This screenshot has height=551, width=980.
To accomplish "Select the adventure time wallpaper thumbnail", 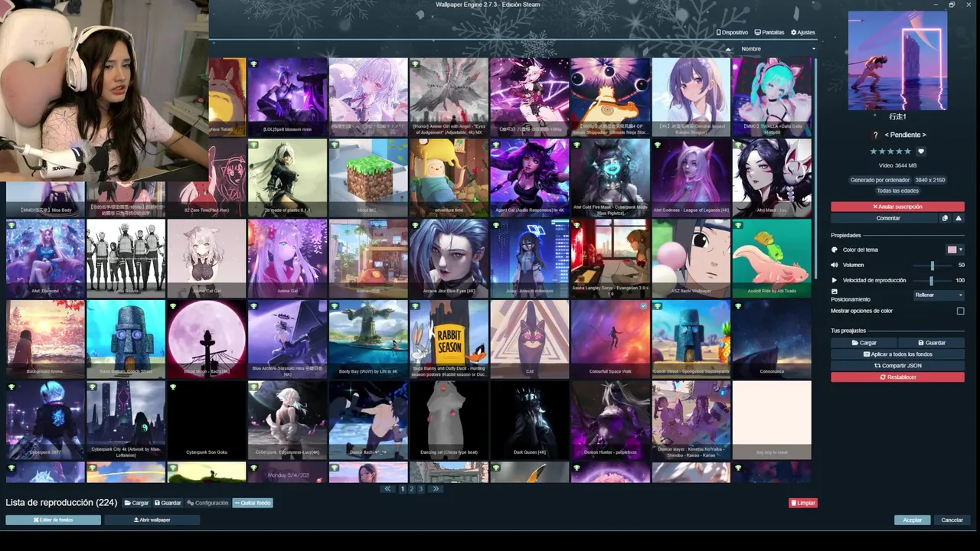I will 449,178.
